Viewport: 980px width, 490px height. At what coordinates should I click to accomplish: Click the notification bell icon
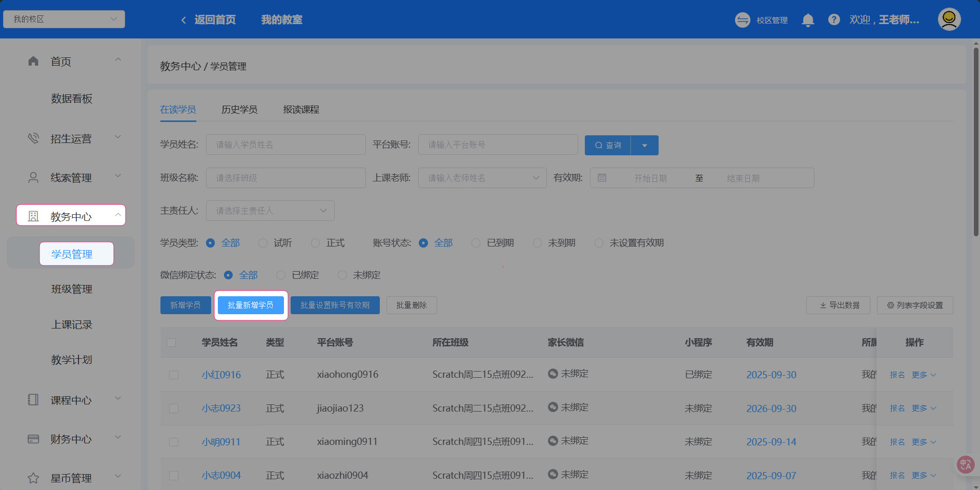808,20
